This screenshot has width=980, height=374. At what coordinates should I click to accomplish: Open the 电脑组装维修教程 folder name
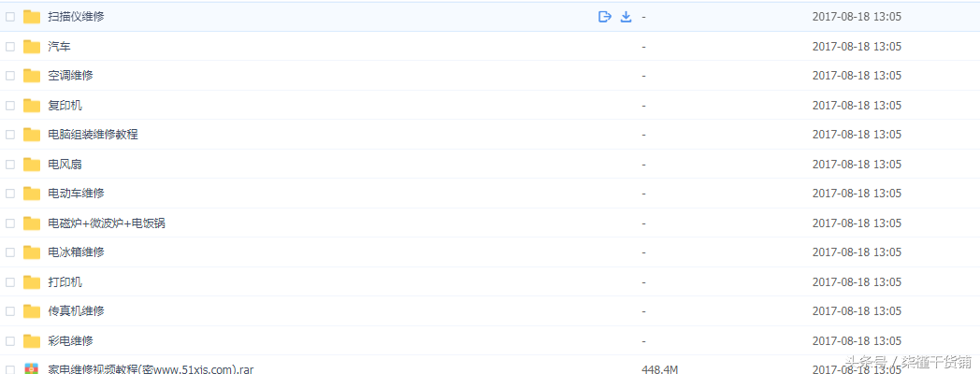(94, 135)
